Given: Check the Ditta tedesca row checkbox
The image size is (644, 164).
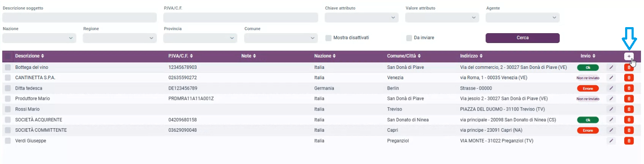Looking at the screenshot, I should point(8,88).
